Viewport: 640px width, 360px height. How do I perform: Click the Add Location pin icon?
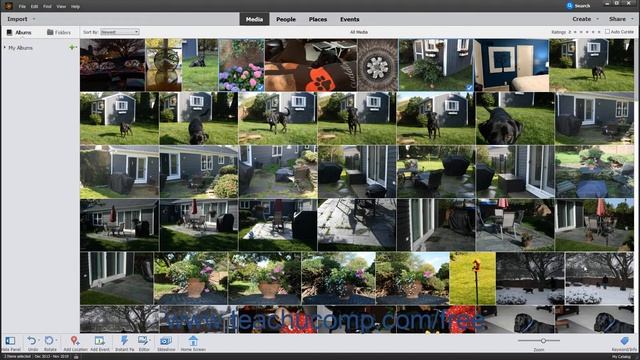pos(74,340)
